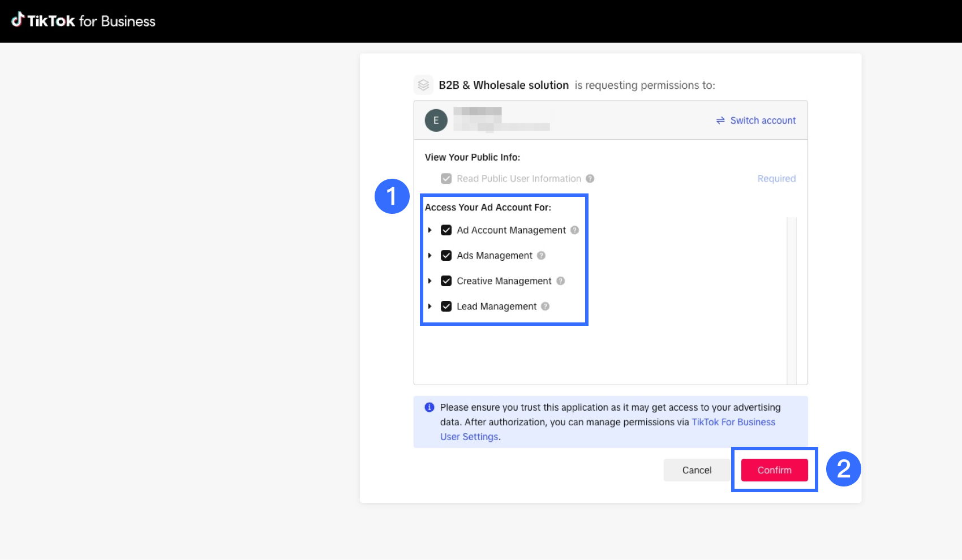Open help icon for Read Public User Information
The height and width of the screenshot is (560, 962).
[x=590, y=179]
